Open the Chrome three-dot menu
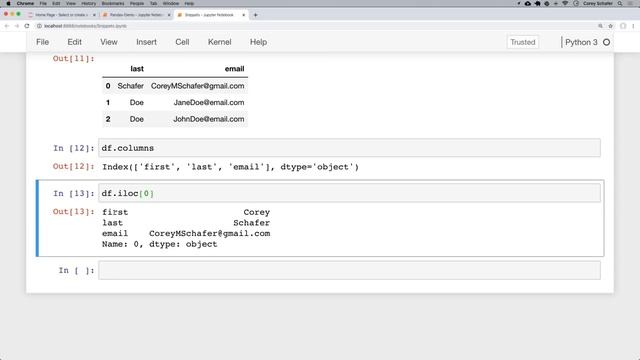 pos(633,26)
